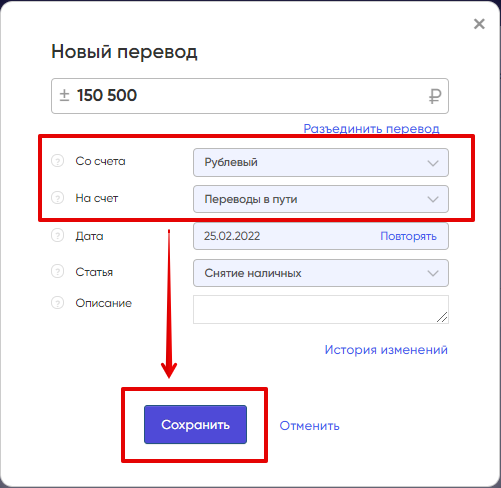Click the help icon beside Описание label
Screen dimensions: 501x488
pos(57,303)
